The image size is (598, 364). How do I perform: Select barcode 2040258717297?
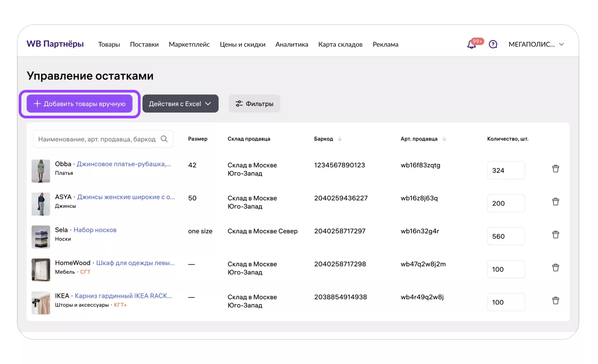click(340, 231)
